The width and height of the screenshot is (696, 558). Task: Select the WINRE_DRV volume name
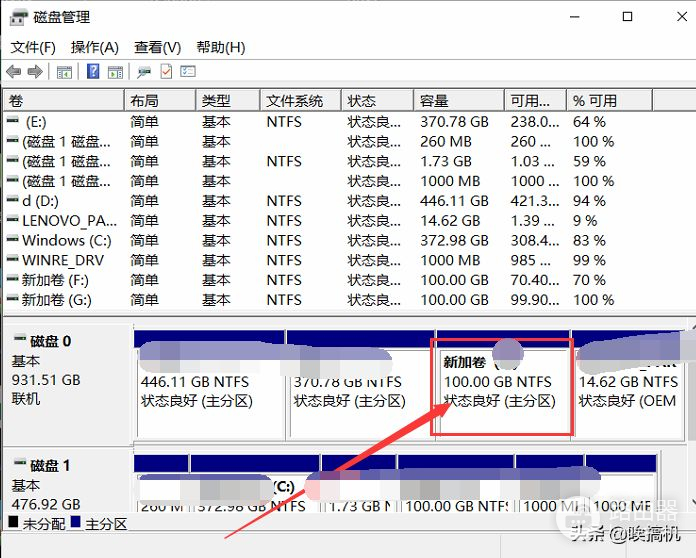pos(63,260)
